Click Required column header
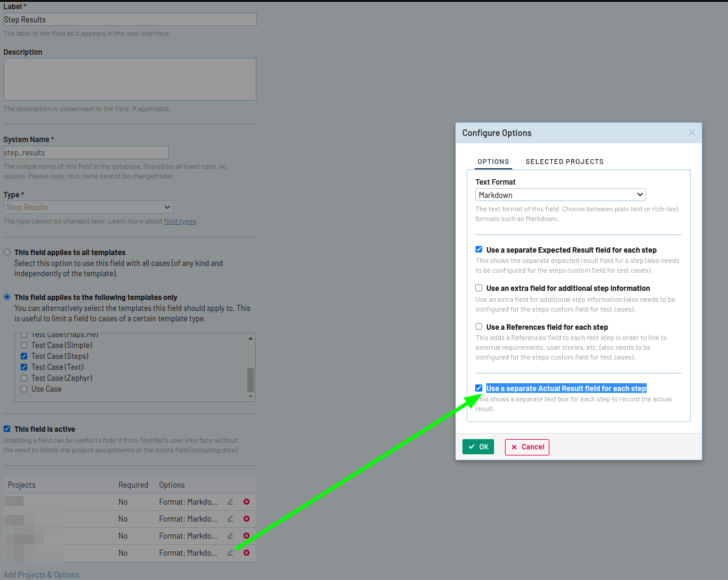This screenshot has height=580, width=728. point(133,485)
